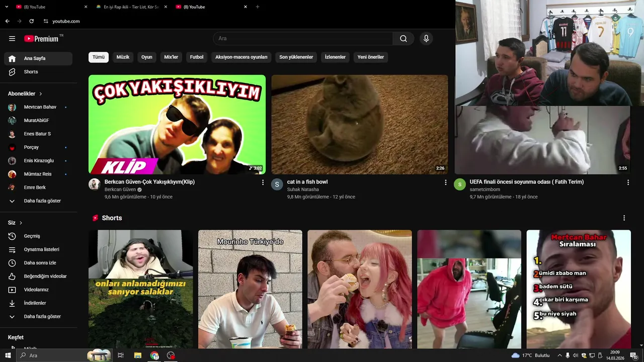Open the browser tab search dropdown arrow
Viewport: 644px width, 362px height.
pos(7,7)
